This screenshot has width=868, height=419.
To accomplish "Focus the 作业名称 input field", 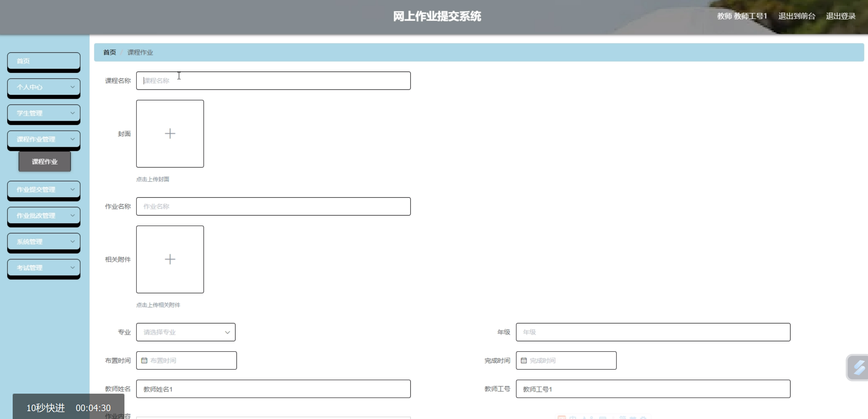I will [273, 206].
